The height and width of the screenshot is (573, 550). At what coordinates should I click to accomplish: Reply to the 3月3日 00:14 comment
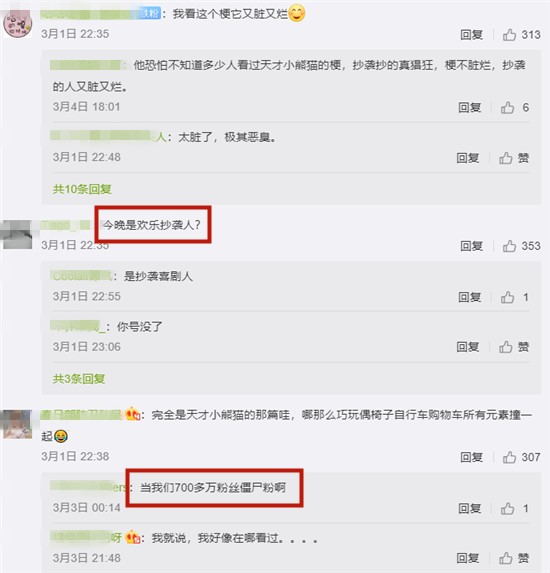pyautogui.click(x=470, y=508)
